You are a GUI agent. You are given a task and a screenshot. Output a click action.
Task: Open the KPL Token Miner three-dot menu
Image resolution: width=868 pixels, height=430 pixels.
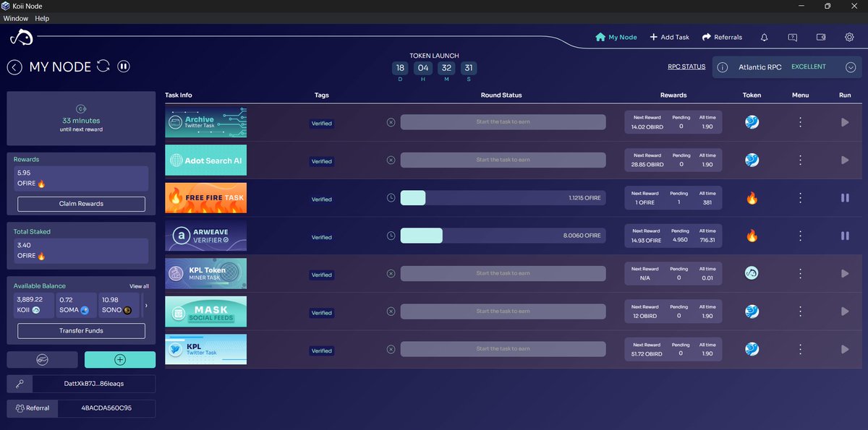pos(800,274)
